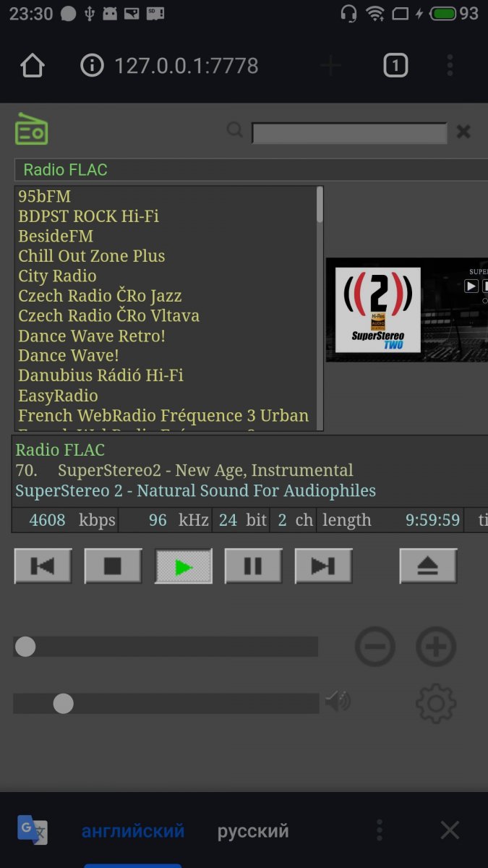Click the Natural Sound For Audiophiles line
Image resolution: width=488 pixels, height=868 pixels.
click(x=195, y=490)
